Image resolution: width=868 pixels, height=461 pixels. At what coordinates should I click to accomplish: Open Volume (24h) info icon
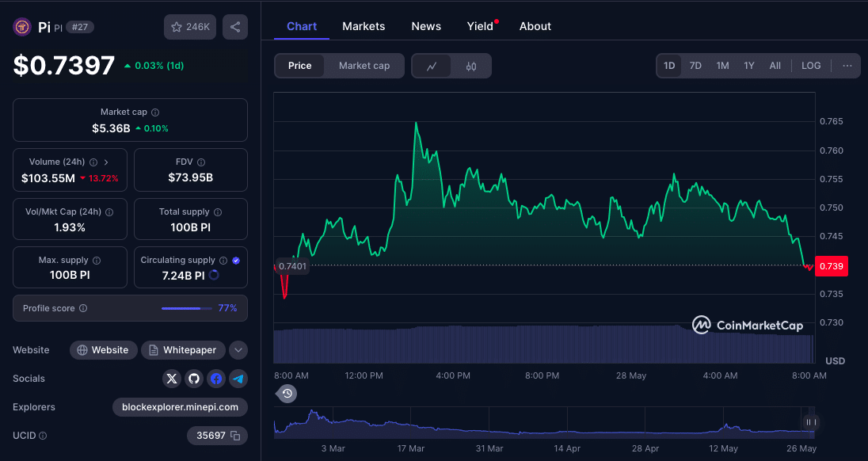coord(93,162)
